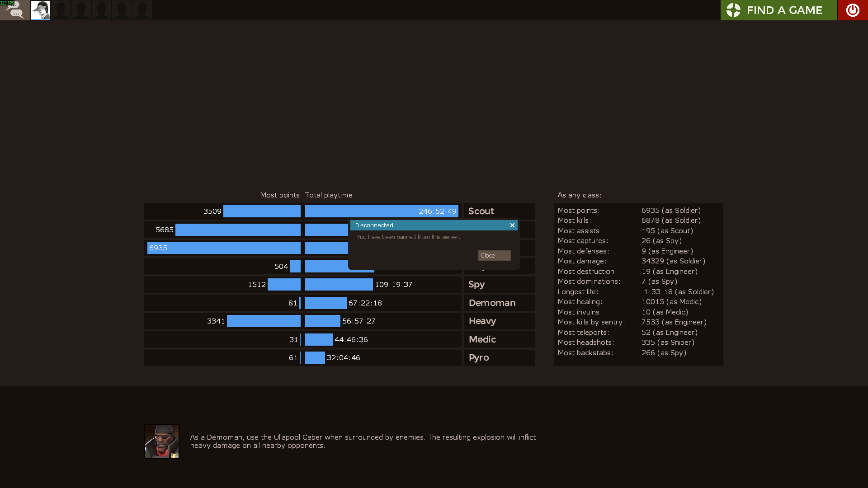Click the 'Most assists: 195 (as Scout)' stat
Image resolution: width=868 pixels, height=488 pixels.
(625, 231)
